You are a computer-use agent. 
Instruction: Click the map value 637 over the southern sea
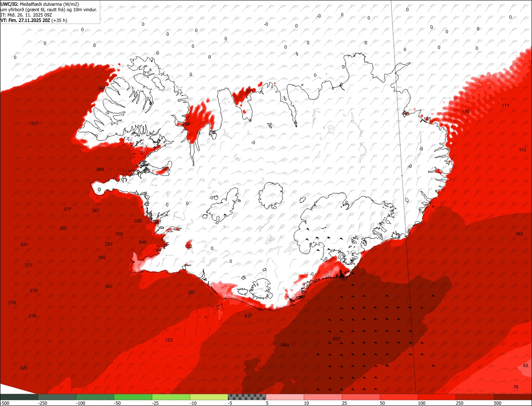[337, 339]
